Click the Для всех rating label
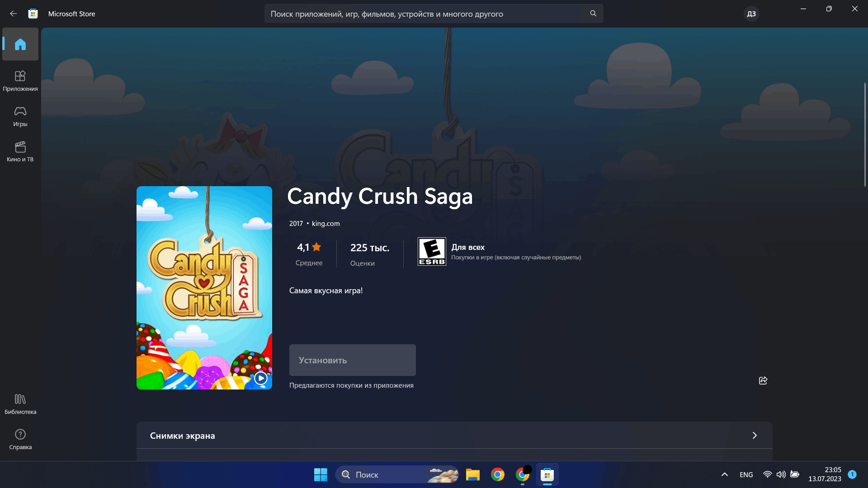The image size is (868, 488). 468,247
